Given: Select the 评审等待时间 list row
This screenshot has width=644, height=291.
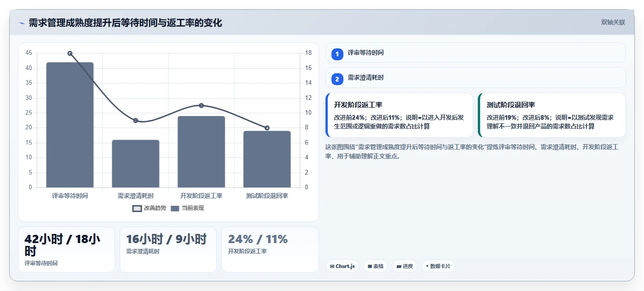Looking at the screenshot, I should pos(476,52).
